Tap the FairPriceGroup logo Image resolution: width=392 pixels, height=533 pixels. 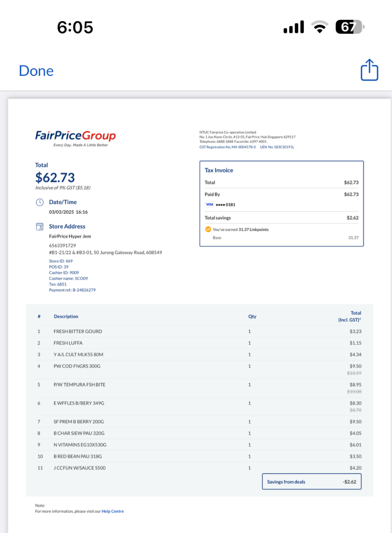[75, 138]
